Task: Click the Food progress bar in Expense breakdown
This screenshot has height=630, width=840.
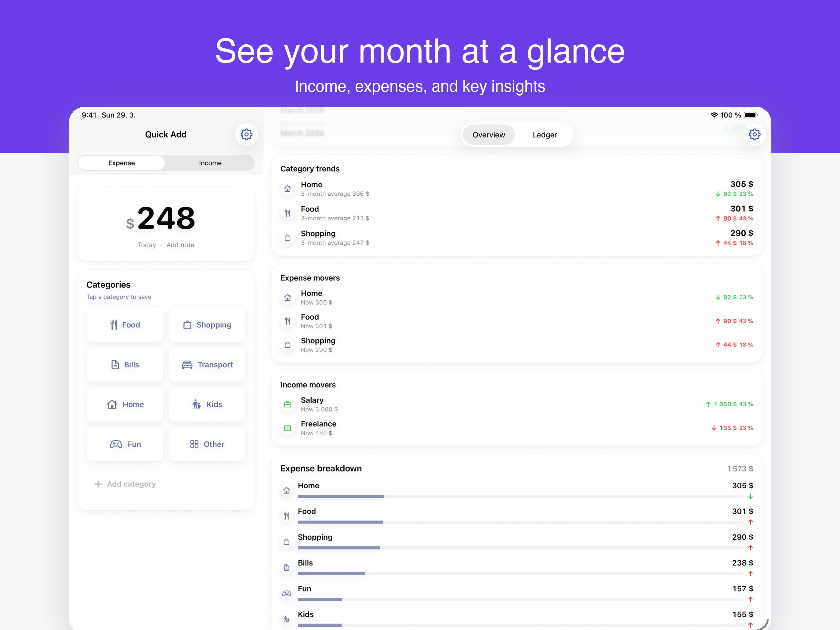Action: pos(520,522)
